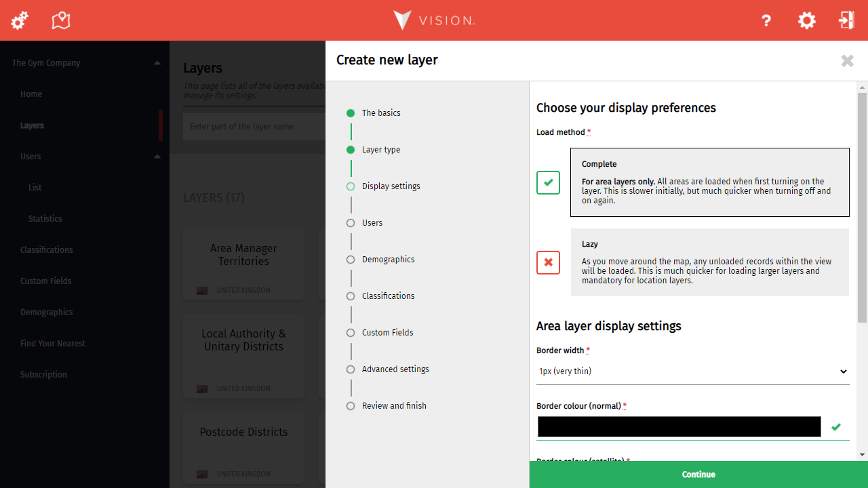This screenshot has height=488, width=868.
Task: Click the double gears icon in header
Action: pos(20,20)
